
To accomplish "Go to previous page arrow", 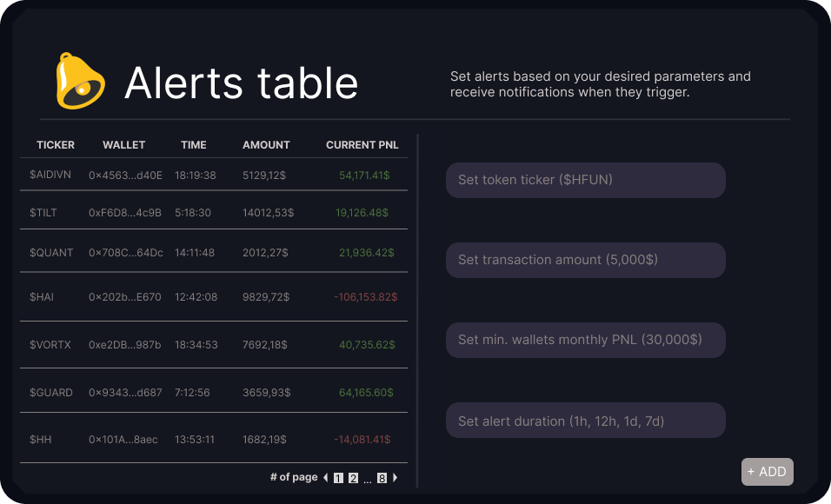I will pos(326,477).
